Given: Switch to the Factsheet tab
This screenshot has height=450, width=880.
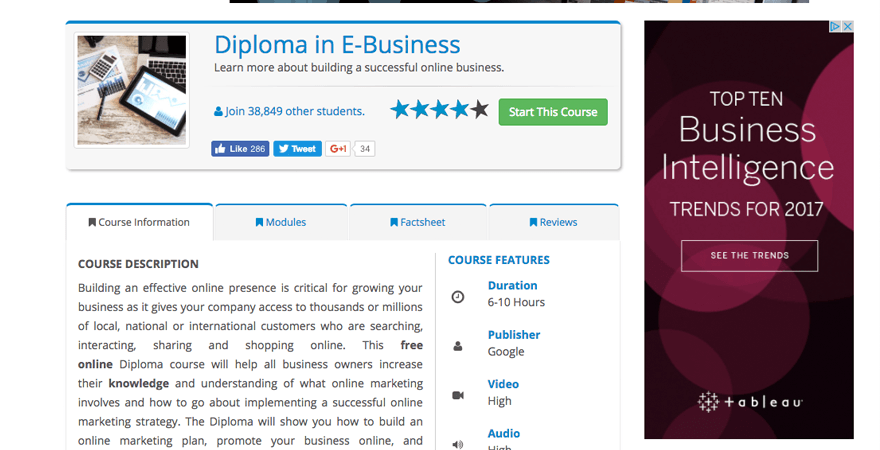Looking at the screenshot, I should click(418, 222).
